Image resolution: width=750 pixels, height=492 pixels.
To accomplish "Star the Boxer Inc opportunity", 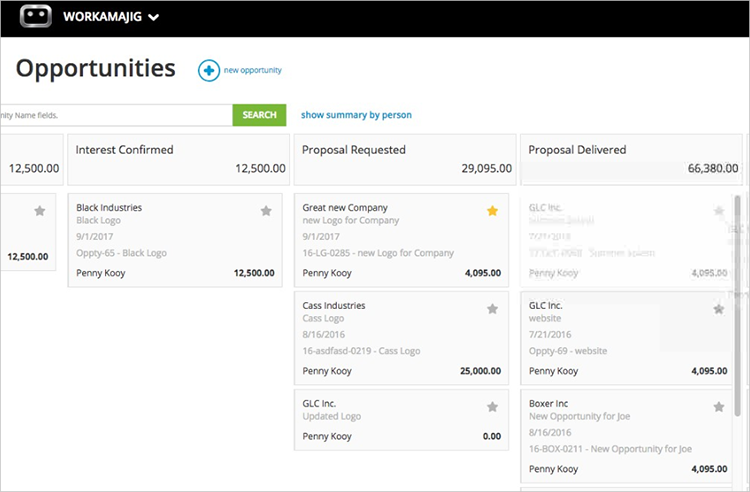I will [x=718, y=407].
